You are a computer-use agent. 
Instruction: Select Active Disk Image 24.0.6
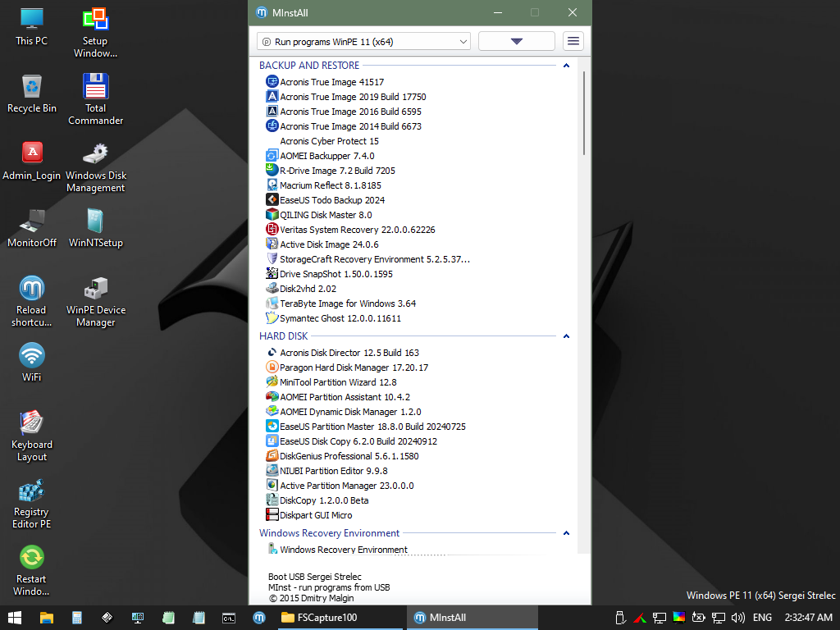click(322, 244)
